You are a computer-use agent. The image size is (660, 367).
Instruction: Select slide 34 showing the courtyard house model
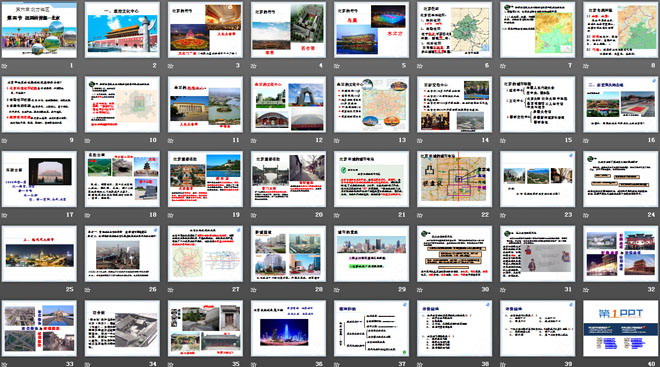(122, 328)
